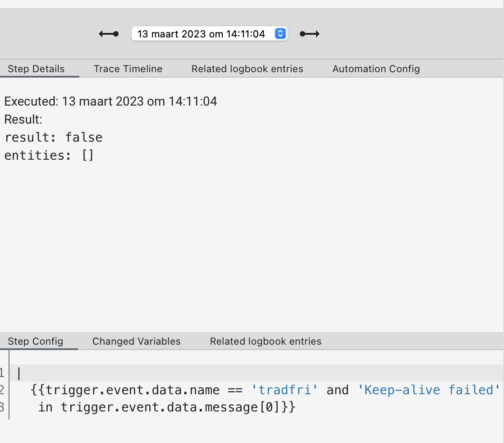Click the Executed timestamp text in Step Details

coord(110,101)
